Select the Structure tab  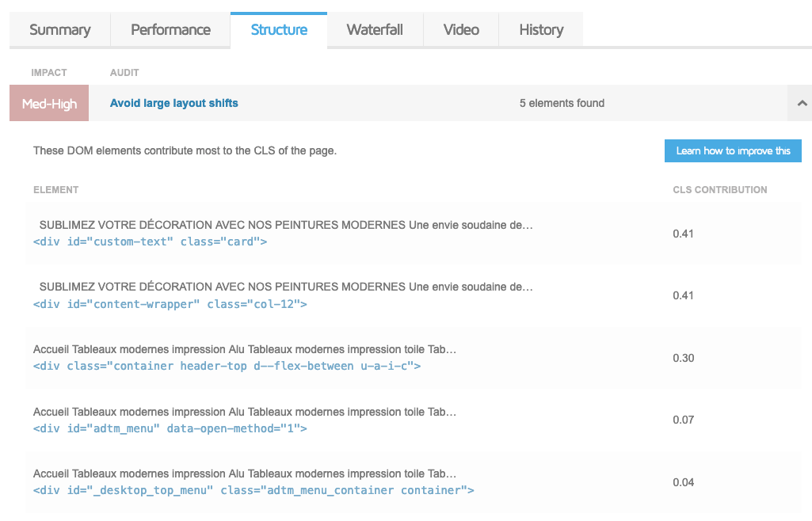tap(279, 30)
